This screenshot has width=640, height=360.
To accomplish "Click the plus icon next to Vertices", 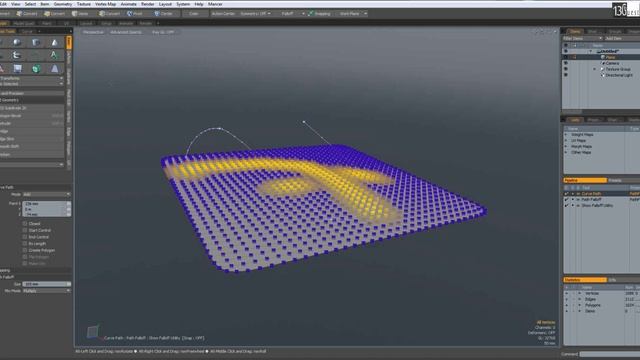I will (566, 293).
